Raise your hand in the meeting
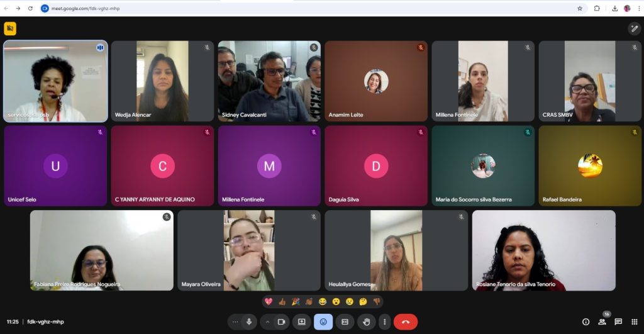644x334 pixels. [365, 321]
